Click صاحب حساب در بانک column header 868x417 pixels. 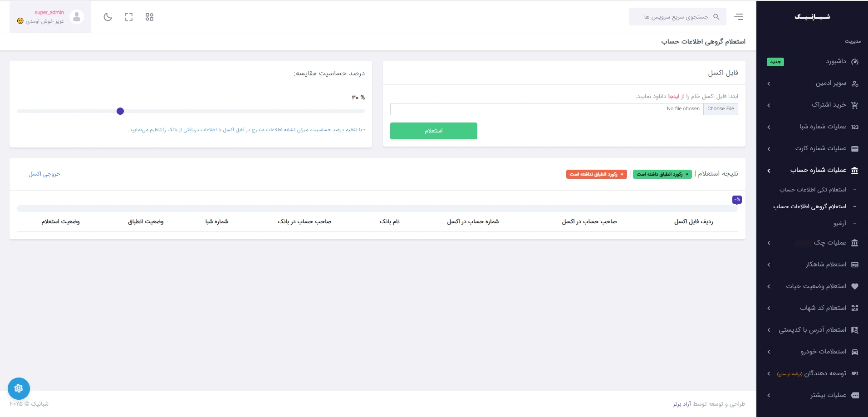pos(304,221)
